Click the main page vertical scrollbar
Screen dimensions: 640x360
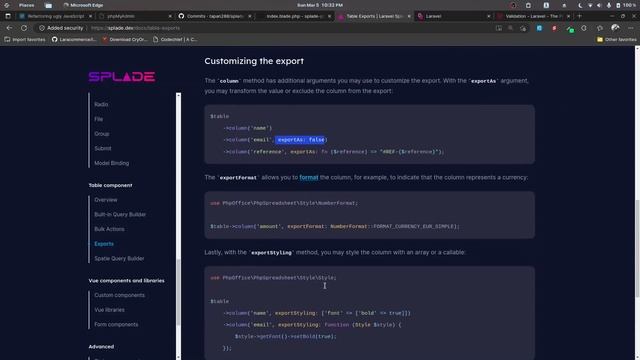click(x=637, y=248)
